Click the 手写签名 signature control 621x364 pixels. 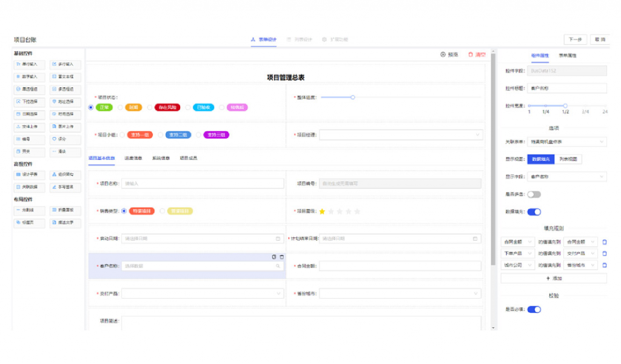pos(65,187)
